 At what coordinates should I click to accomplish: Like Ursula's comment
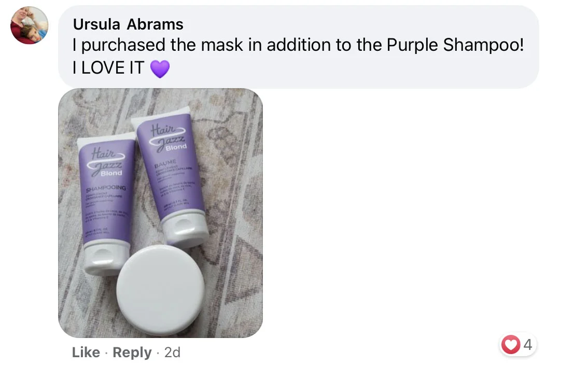(86, 352)
